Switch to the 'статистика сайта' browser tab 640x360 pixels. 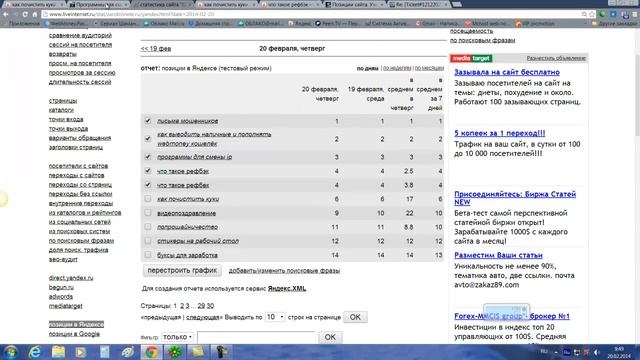(x=163, y=4)
